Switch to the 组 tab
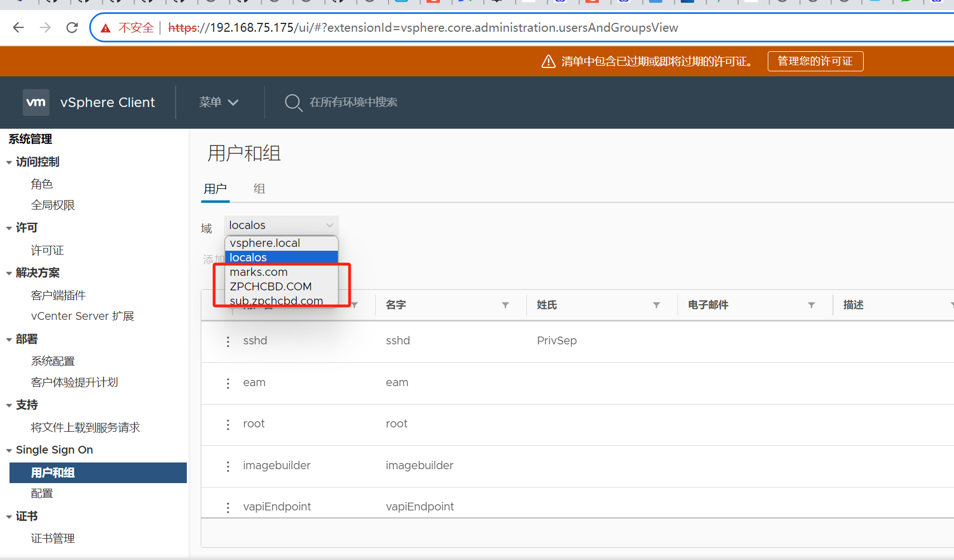Screen dimensions: 954x560 pos(259,189)
